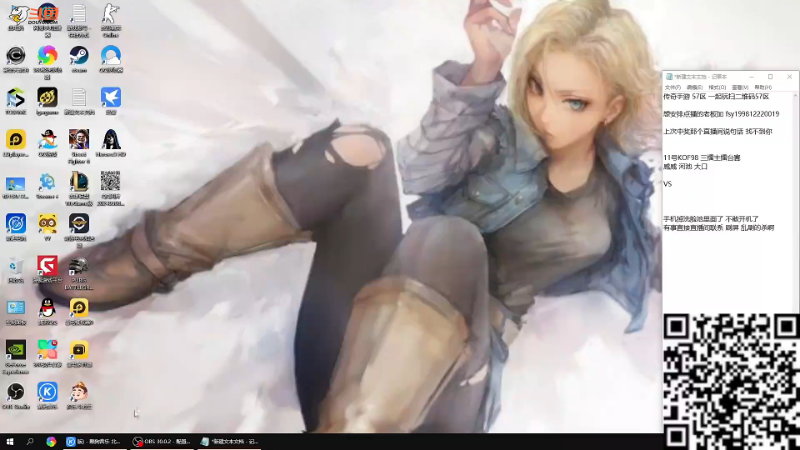Minimize the Notepad window
The image size is (800, 450).
(x=752, y=77)
